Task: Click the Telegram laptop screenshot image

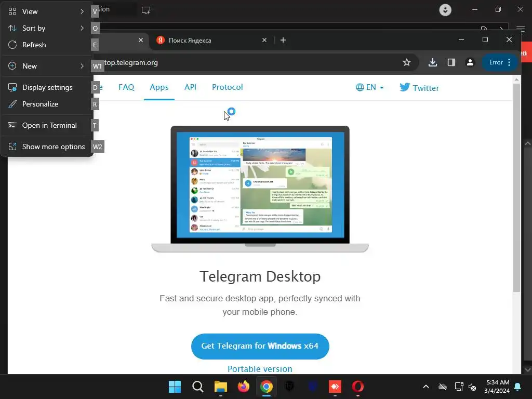Action: [x=260, y=189]
